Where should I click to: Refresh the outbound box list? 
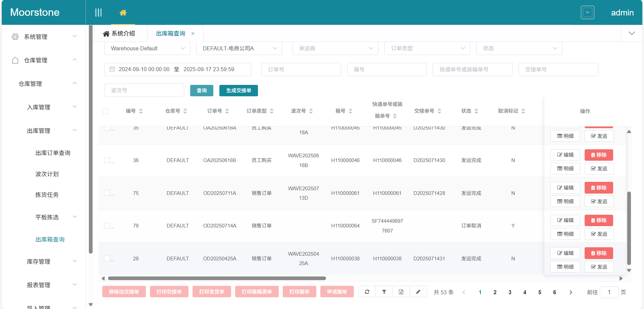pos(367,292)
